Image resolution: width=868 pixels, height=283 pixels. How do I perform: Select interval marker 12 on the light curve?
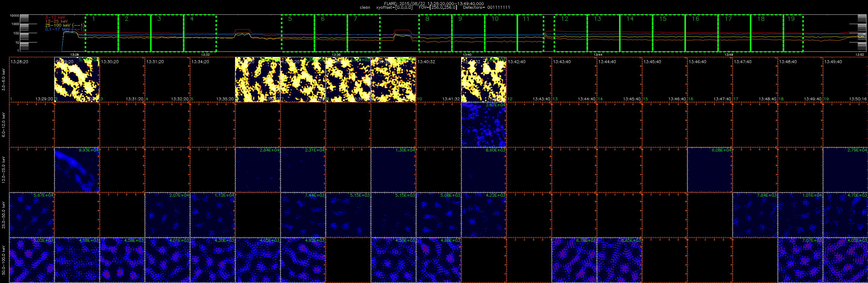tap(565, 19)
